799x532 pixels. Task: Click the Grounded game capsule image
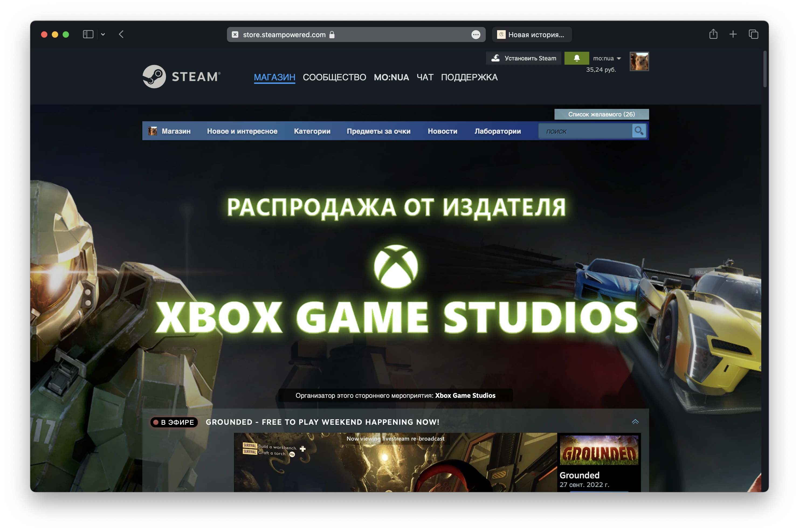tap(599, 450)
